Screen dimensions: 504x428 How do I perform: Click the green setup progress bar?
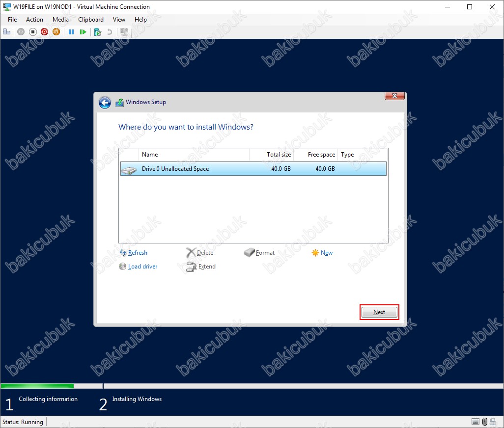tap(37, 386)
